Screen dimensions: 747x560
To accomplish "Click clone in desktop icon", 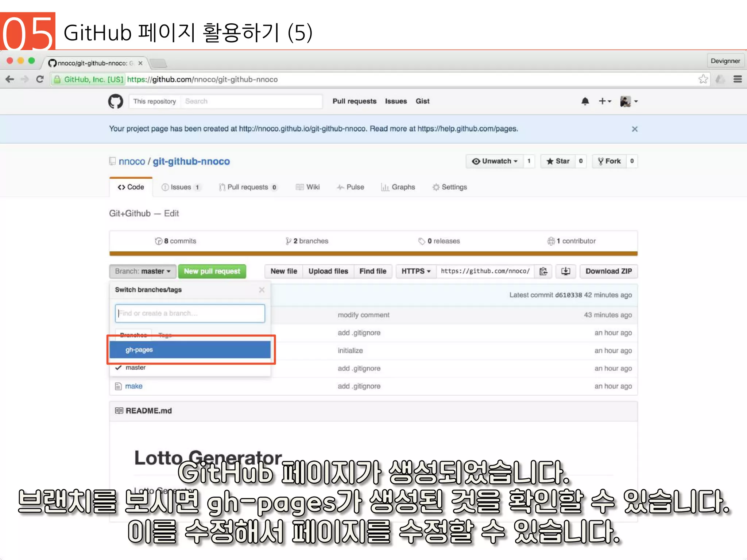I will pos(566,271).
